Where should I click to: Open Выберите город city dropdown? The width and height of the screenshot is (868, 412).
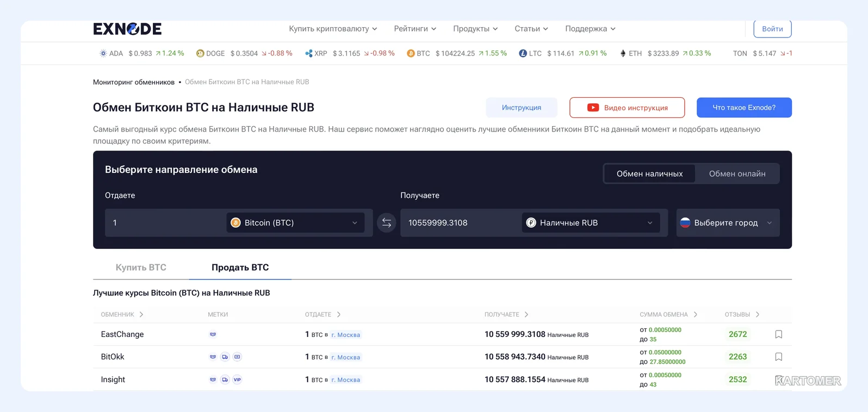point(728,223)
